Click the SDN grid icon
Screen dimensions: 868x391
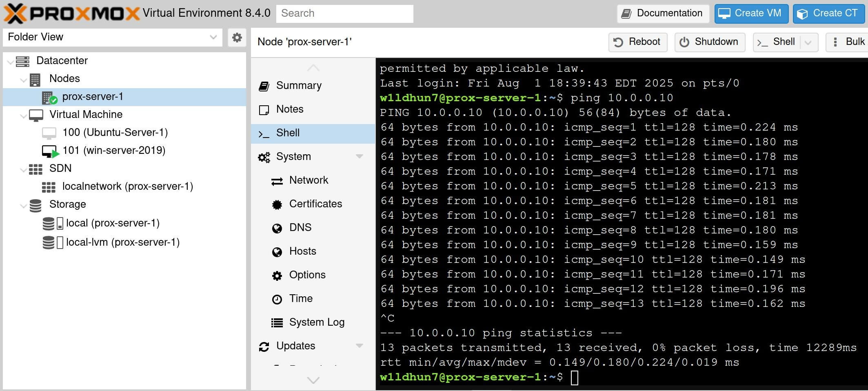(x=36, y=169)
